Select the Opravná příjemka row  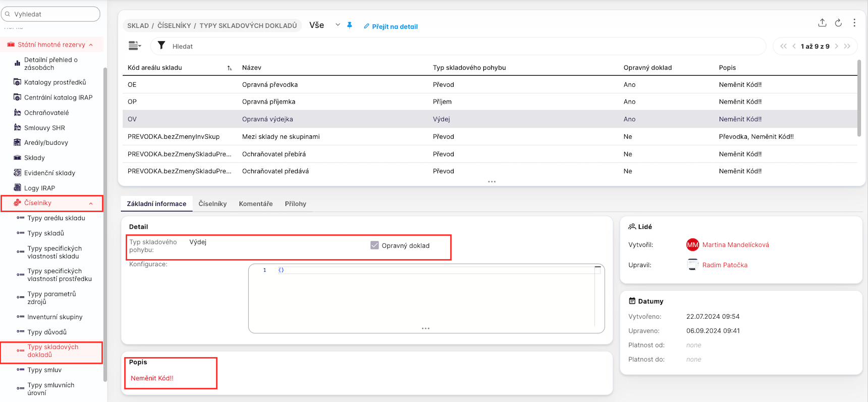268,102
